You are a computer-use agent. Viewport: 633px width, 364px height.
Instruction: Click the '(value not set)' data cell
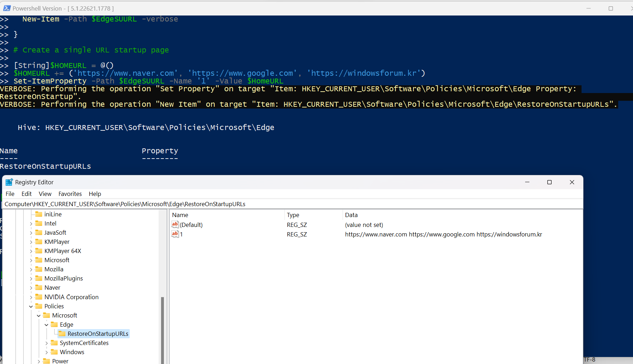pyautogui.click(x=364, y=225)
